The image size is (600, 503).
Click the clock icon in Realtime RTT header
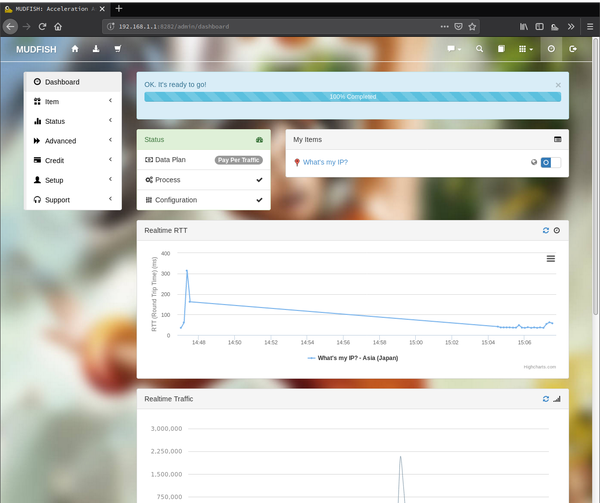[557, 230]
